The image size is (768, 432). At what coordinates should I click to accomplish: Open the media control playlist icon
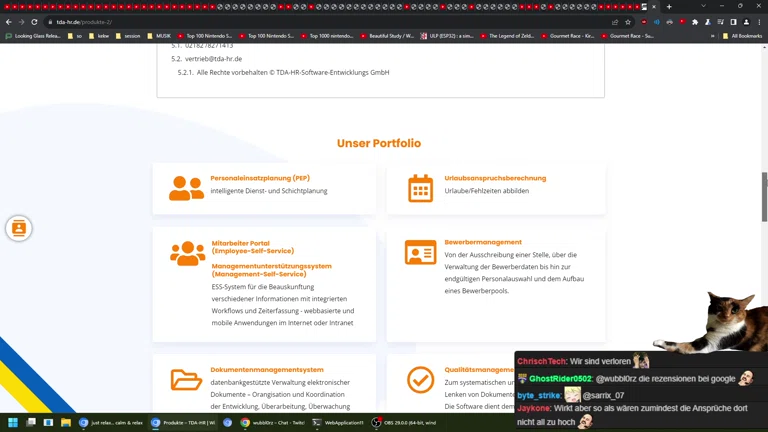point(720,22)
